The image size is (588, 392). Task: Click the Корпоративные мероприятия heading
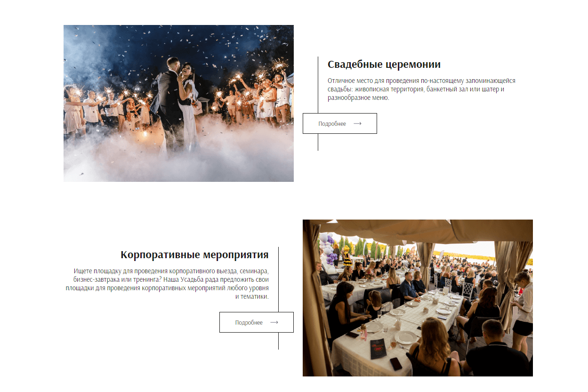coord(194,255)
